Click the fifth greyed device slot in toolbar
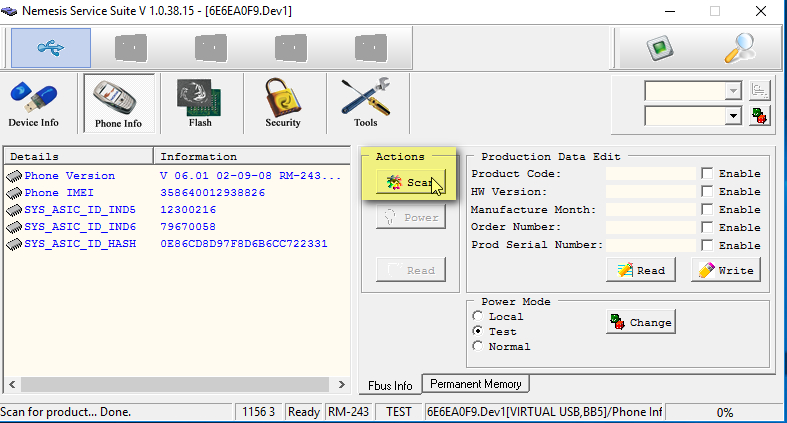The height and width of the screenshot is (423, 787). coord(371,48)
